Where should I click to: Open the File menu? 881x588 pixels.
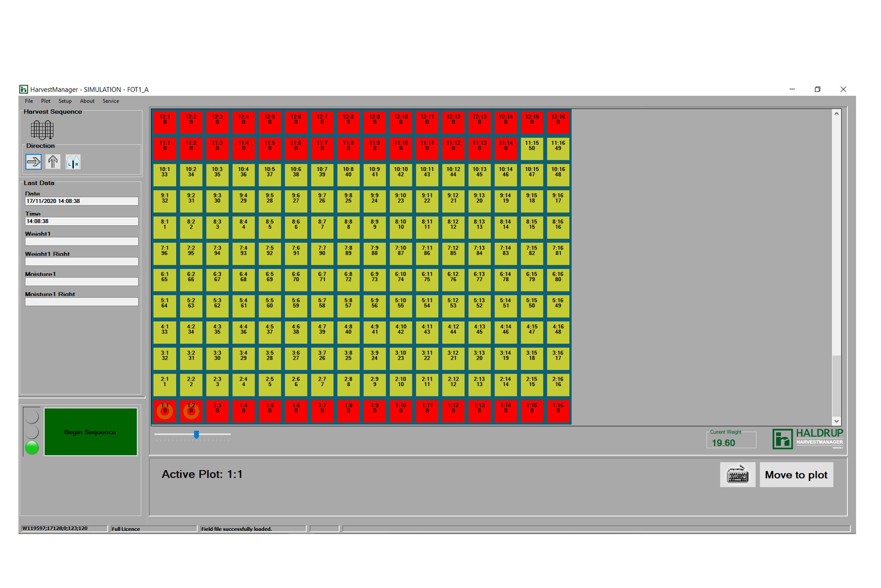29,101
